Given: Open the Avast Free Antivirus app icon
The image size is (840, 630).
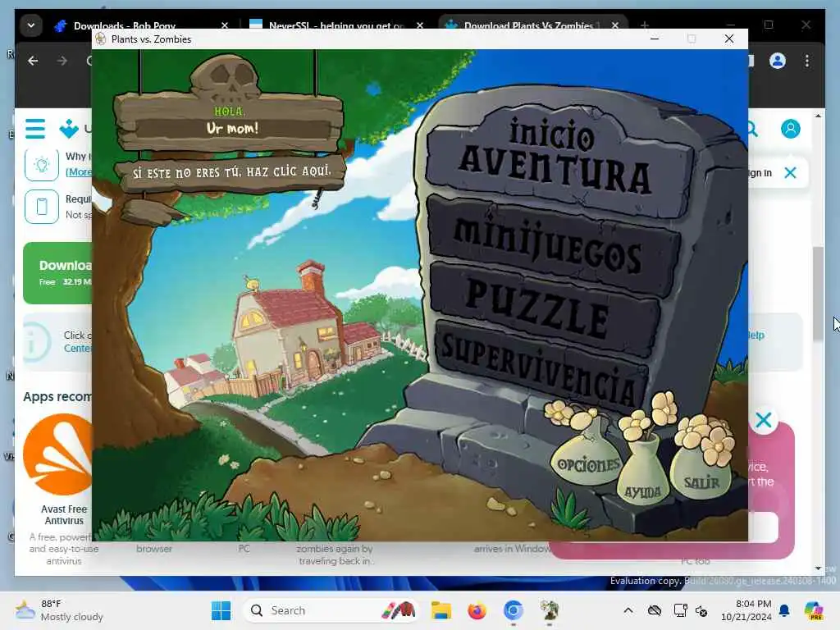Looking at the screenshot, I should coord(58,454).
